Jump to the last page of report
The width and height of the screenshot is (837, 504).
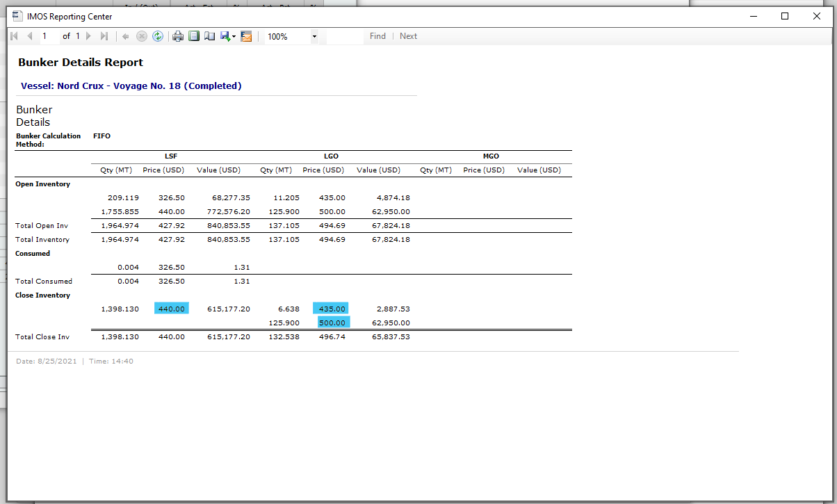[104, 36]
